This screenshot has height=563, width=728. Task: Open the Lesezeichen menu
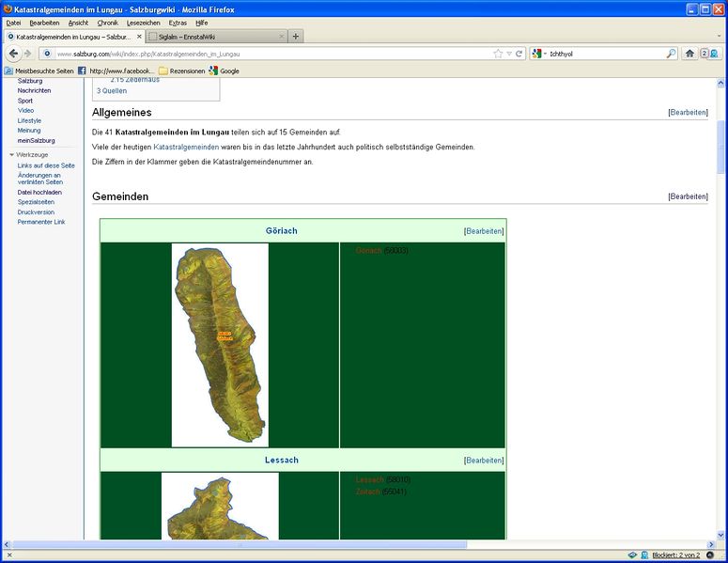(143, 23)
